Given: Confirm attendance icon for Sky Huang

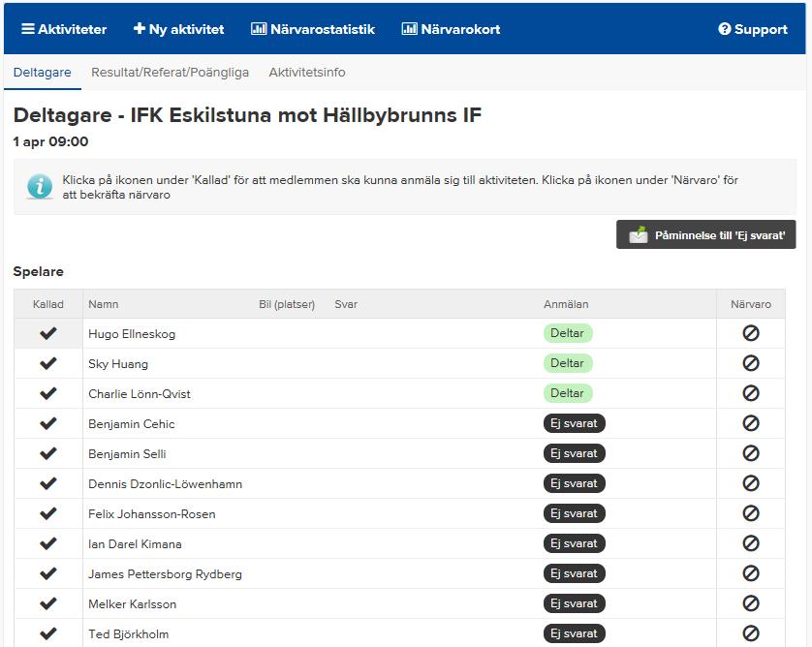Looking at the screenshot, I should tap(751, 363).
